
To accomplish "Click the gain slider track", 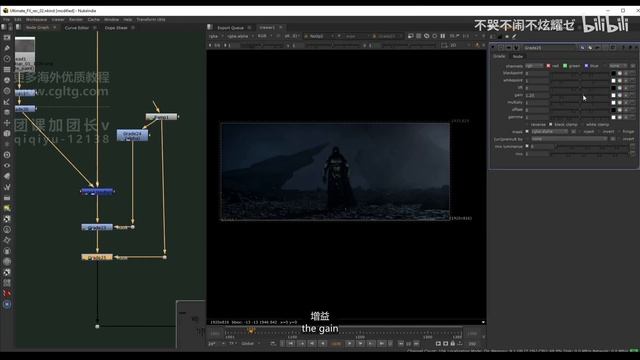I will click(x=580, y=95).
